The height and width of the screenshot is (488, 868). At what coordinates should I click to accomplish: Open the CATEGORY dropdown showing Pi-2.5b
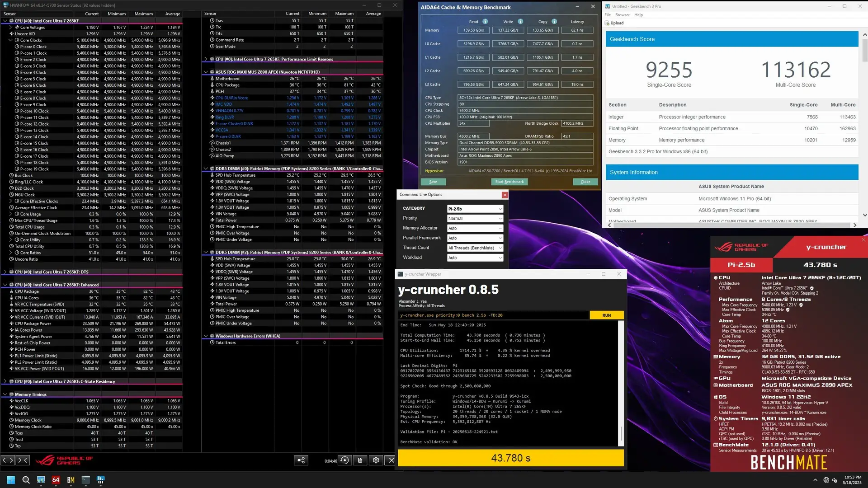[475, 209]
